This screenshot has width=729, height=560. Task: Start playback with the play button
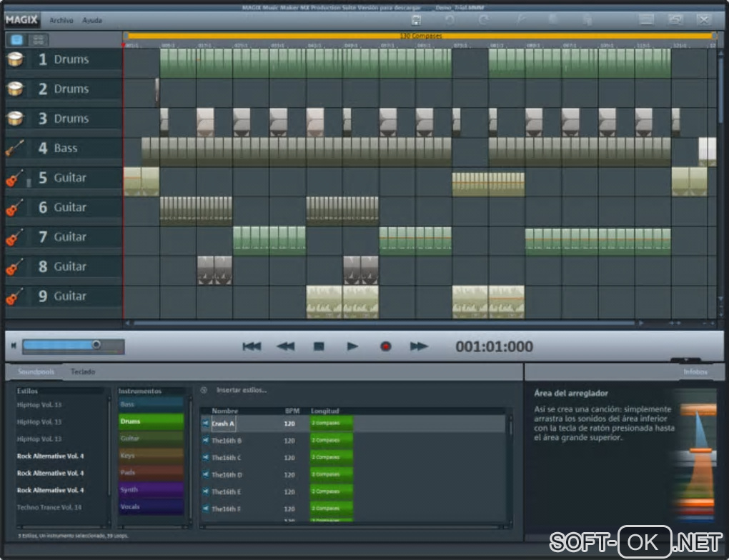pyautogui.click(x=352, y=346)
